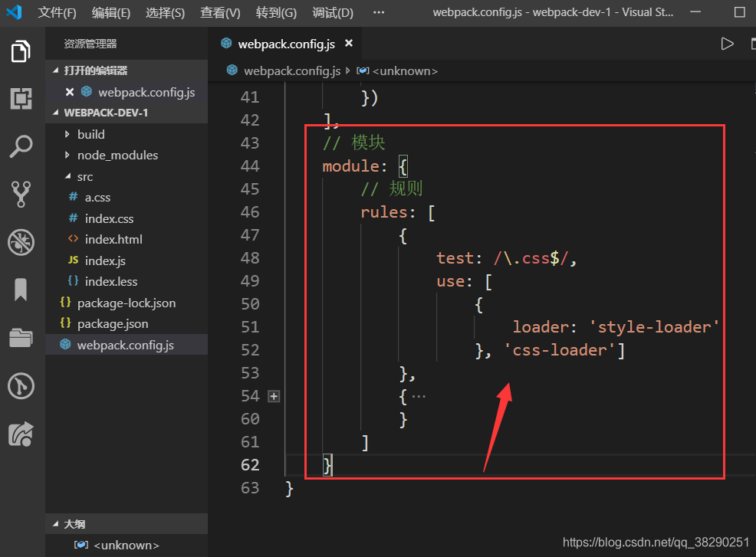Click the <unknown> breadcrumb item
Viewport: 756px width, 557px height.
(405, 70)
